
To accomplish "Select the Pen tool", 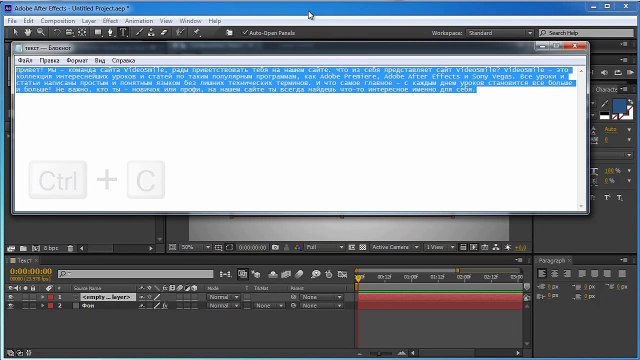I will [111, 32].
